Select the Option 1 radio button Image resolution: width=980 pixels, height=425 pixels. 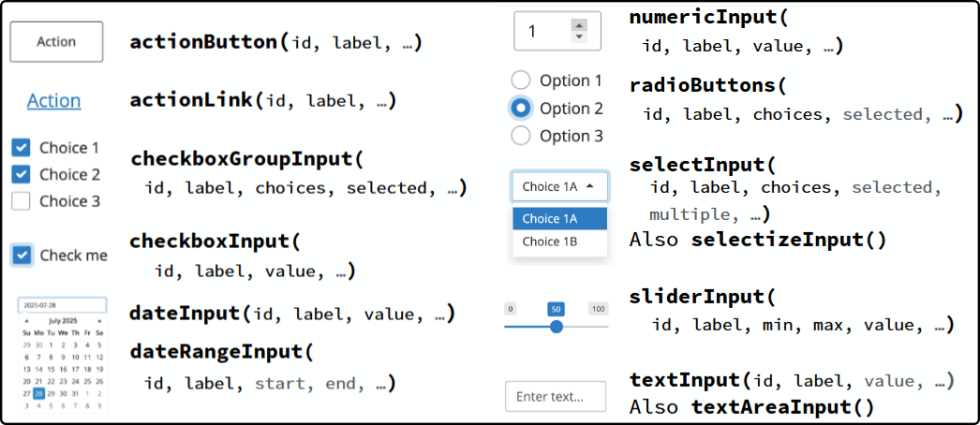[x=521, y=81]
